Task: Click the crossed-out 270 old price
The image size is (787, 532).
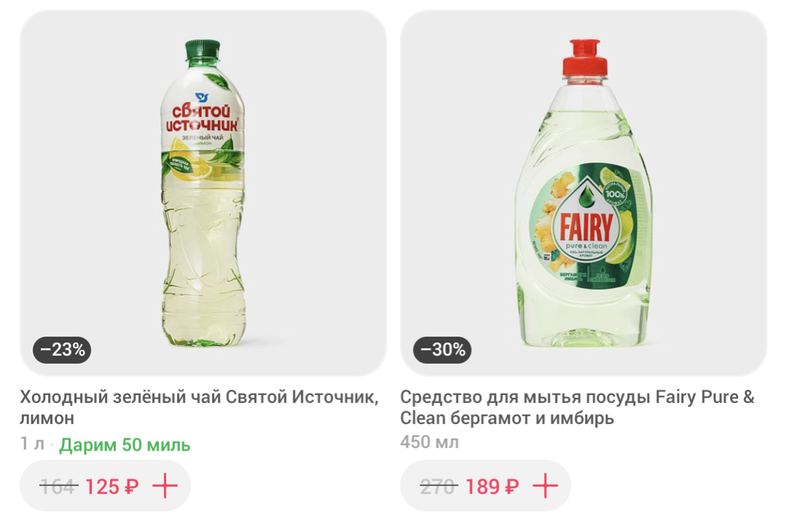Action: pos(438,486)
